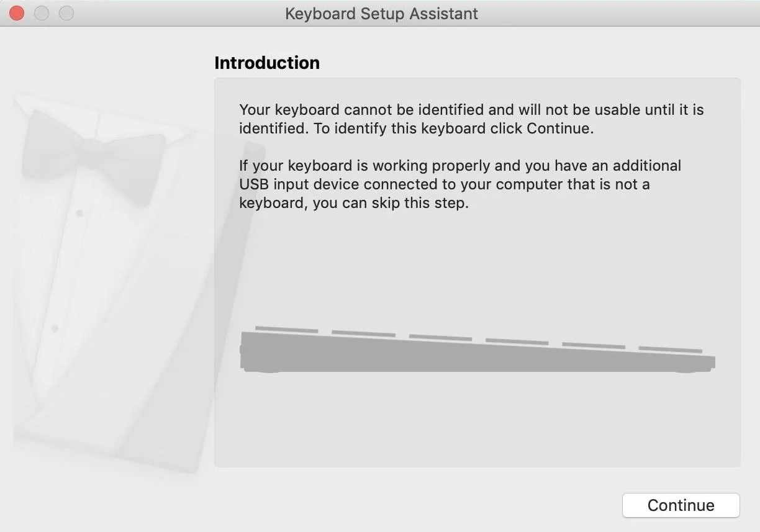Click the 'Your keyboard cannot be identified' paragraph

pyautogui.click(x=471, y=119)
